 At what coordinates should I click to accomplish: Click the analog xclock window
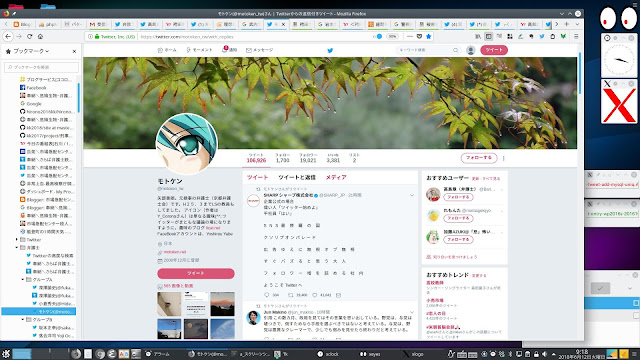coord(619,60)
